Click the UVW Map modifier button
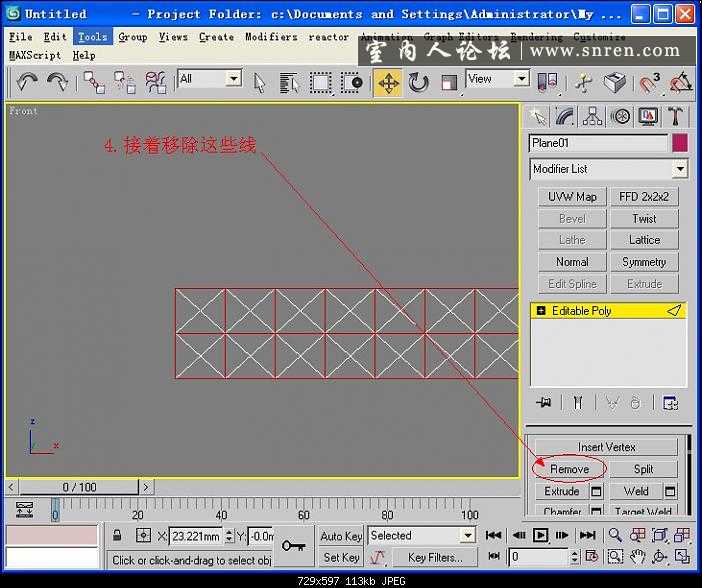This screenshot has height=588, width=702. 572,197
